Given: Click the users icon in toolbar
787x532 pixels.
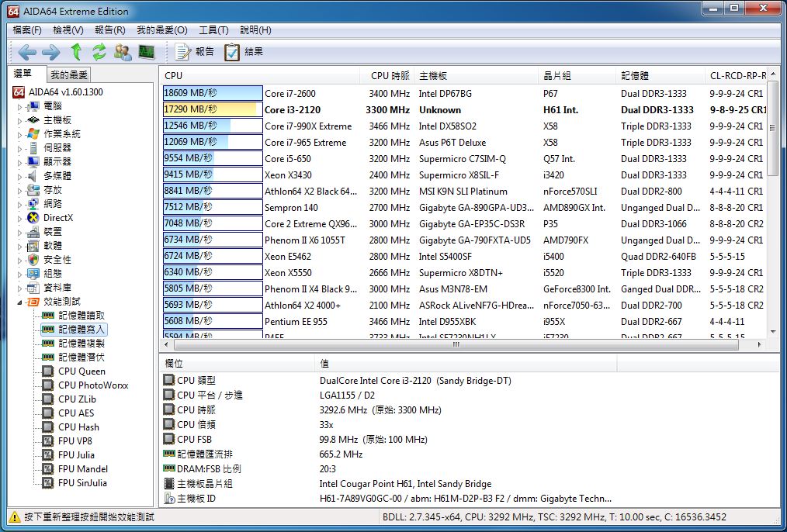Looking at the screenshot, I should (123, 52).
